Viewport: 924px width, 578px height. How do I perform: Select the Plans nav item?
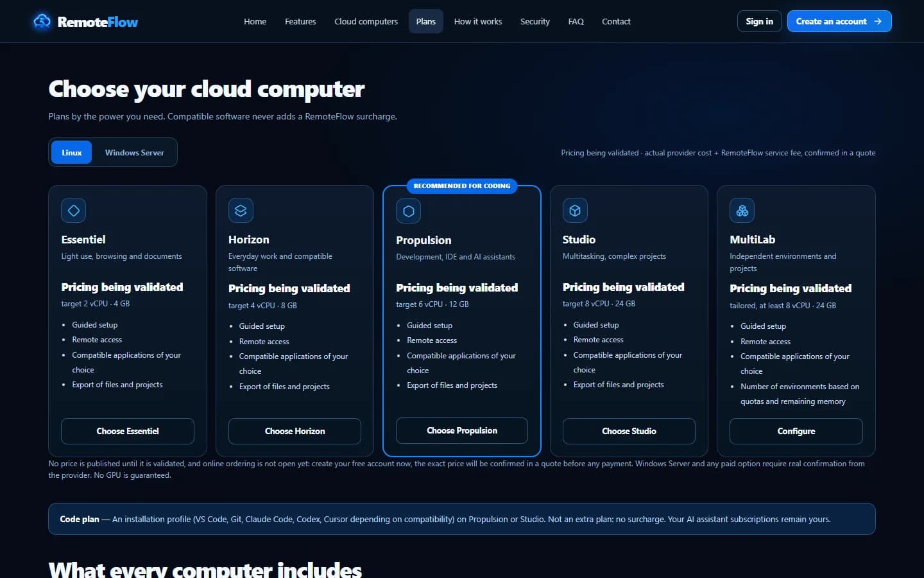pos(426,21)
